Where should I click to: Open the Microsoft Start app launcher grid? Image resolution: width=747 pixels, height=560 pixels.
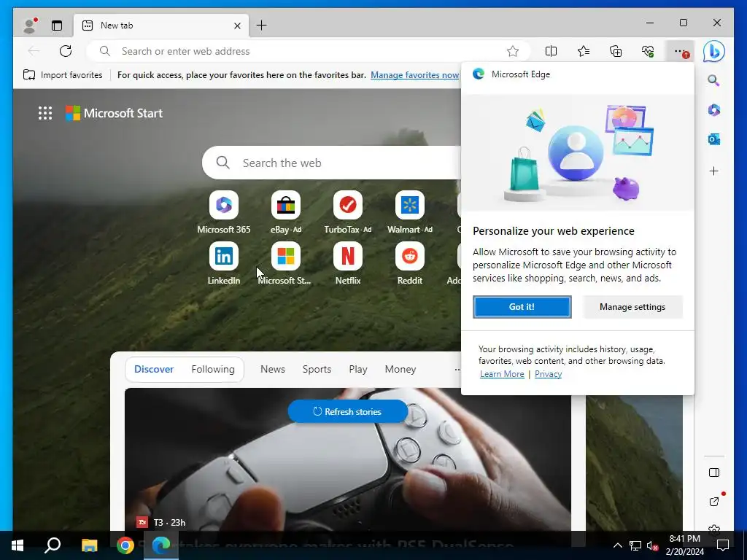(x=45, y=113)
